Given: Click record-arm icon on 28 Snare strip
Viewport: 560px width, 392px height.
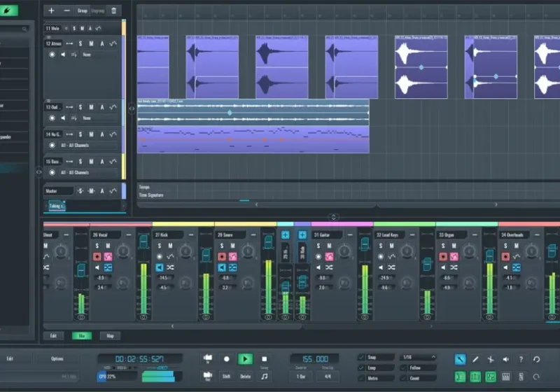Looking at the screenshot, I should point(222,257).
